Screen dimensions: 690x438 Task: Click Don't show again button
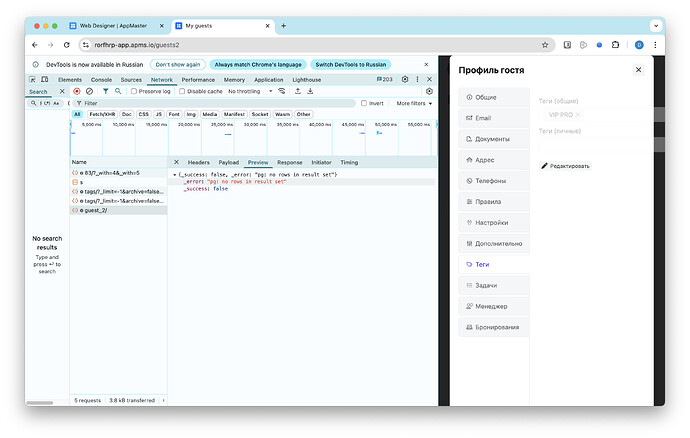tap(178, 64)
